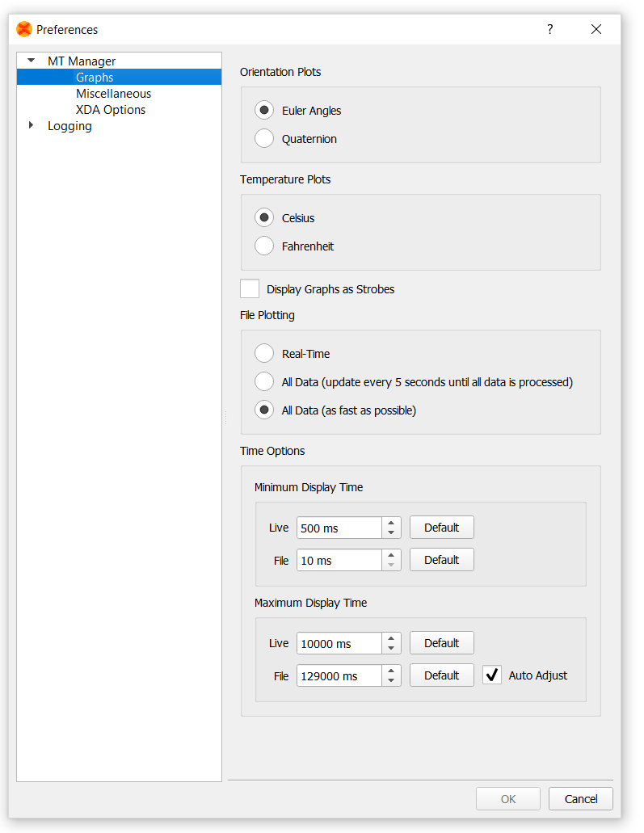Viewport: 644px width, 833px height.
Task: Select the Graphs settings entry
Action: [x=95, y=77]
